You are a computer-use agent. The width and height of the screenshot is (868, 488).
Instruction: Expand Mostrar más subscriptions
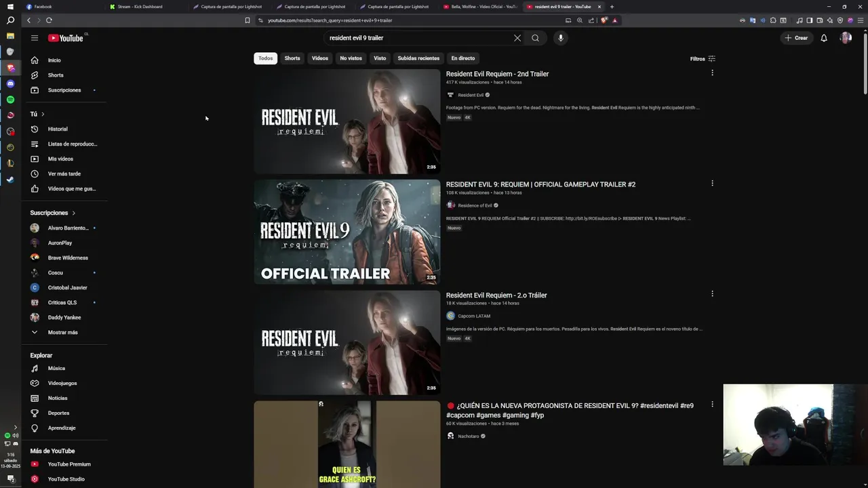pyautogui.click(x=64, y=332)
